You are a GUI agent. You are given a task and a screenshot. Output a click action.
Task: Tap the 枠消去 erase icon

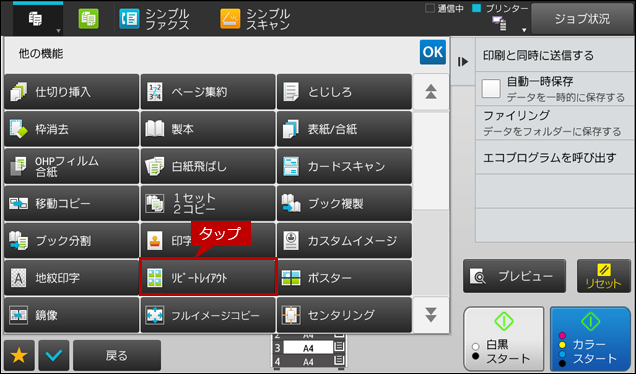click(18, 129)
